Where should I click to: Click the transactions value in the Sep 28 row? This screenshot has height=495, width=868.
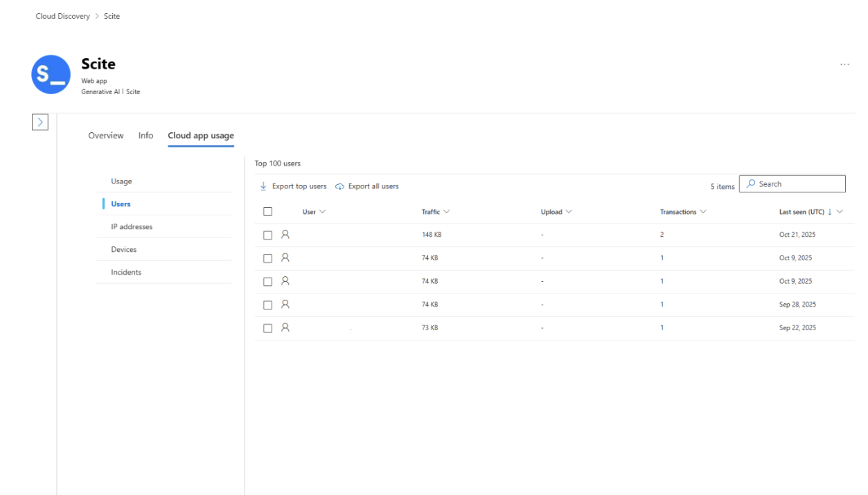point(662,305)
